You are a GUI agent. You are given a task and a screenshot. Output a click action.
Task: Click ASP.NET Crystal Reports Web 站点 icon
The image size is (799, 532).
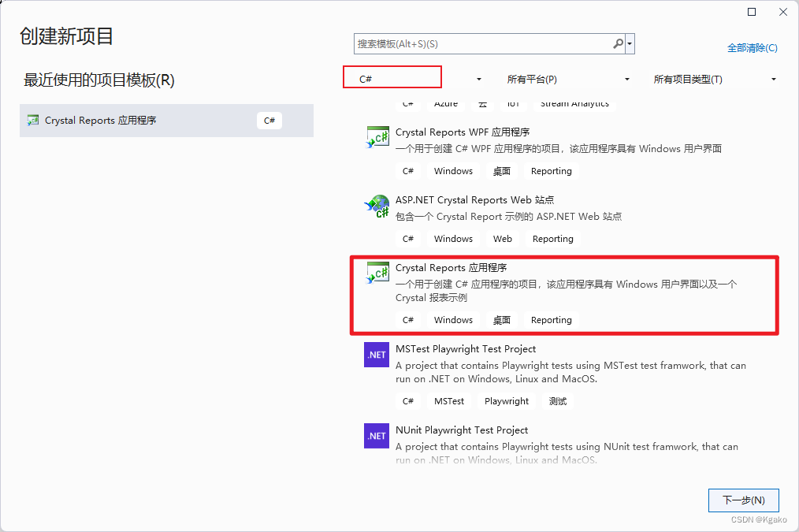pyautogui.click(x=377, y=206)
